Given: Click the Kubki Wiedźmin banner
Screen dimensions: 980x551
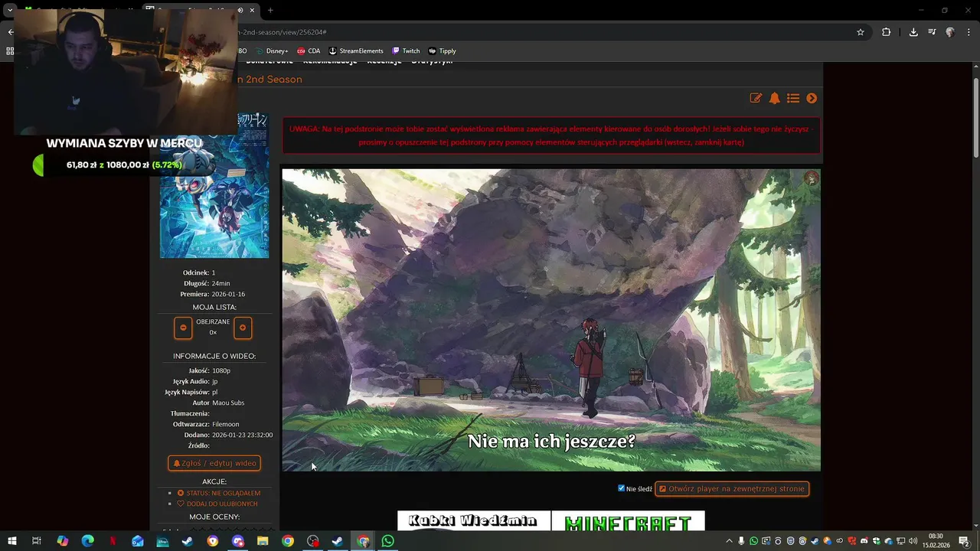Looking at the screenshot, I should [x=474, y=521].
